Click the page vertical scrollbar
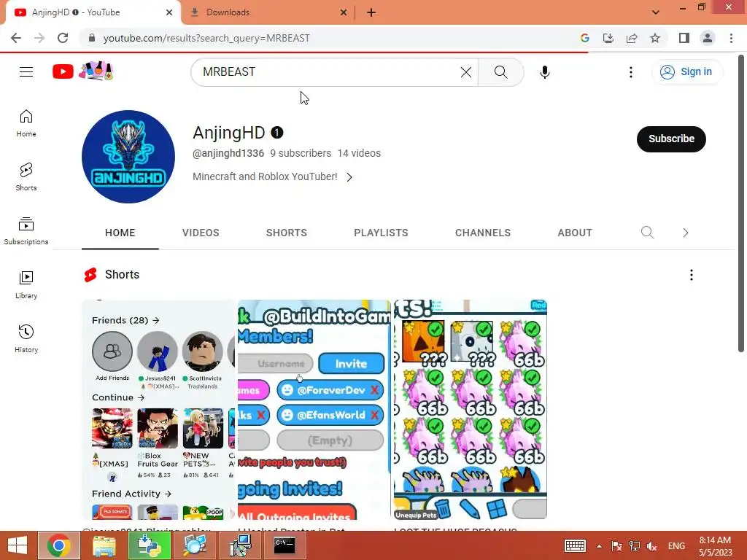 pyautogui.click(x=741, y=205)
